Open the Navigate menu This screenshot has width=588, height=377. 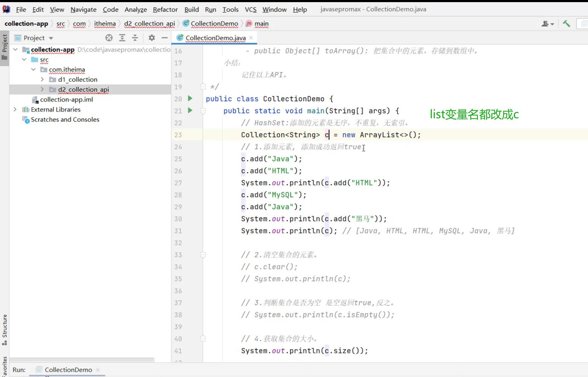point(84,10)
